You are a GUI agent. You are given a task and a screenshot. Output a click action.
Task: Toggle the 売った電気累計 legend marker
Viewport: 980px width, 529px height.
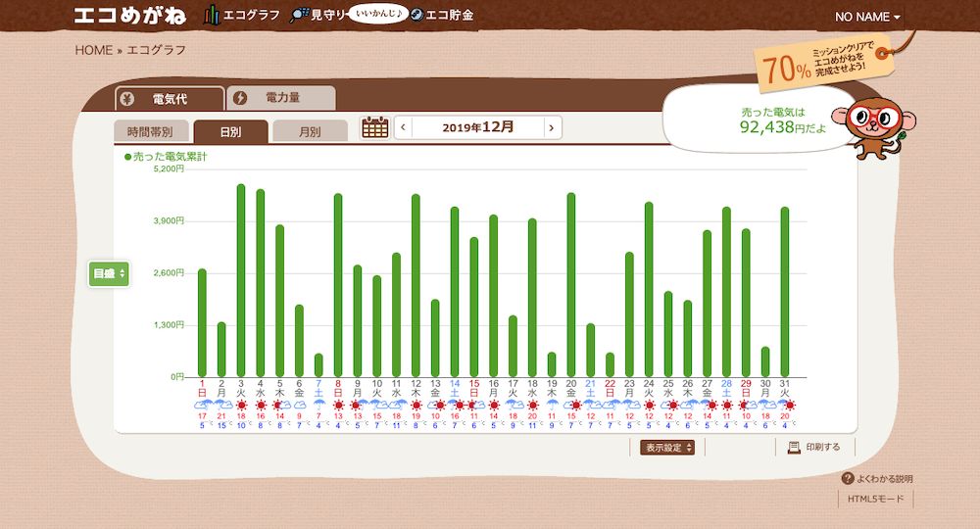tap(127, 157)
